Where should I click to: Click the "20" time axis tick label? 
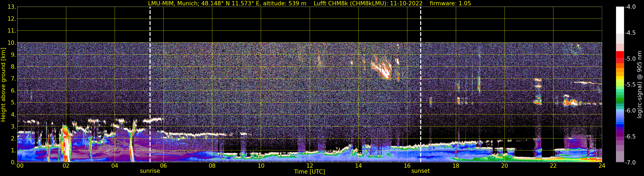pyautogui.click(x=505, y=166)
